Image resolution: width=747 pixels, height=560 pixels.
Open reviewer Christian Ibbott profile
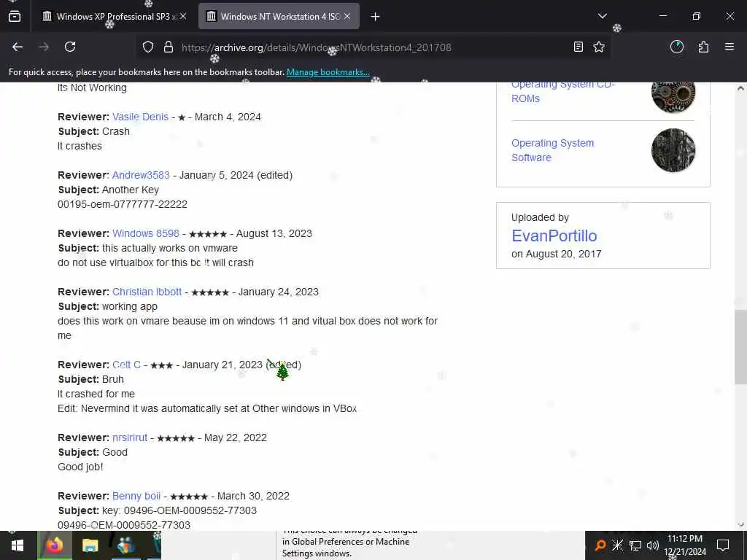[147, 292]
